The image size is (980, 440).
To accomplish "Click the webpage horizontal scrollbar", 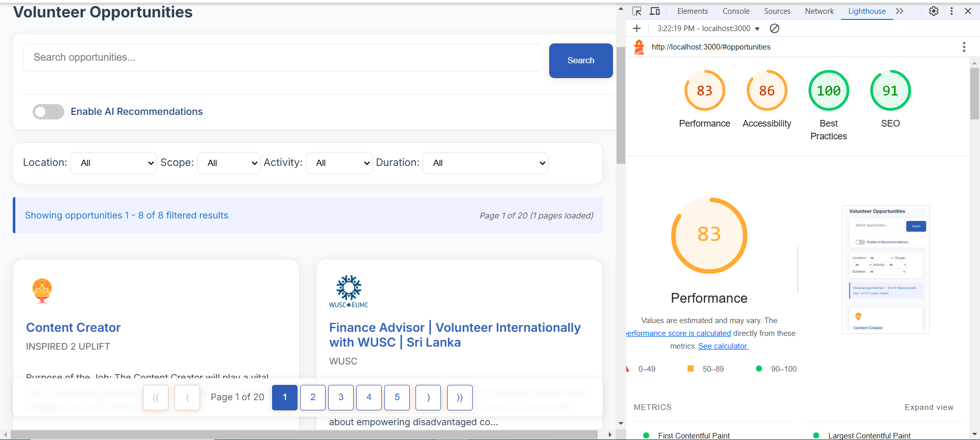I will [x=304, y=434].
